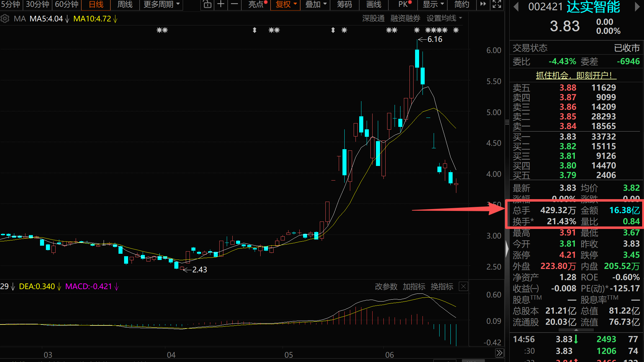The image size is (644, 362).
Task: Open the 显示 display dropdown
Action: [433, 4]
